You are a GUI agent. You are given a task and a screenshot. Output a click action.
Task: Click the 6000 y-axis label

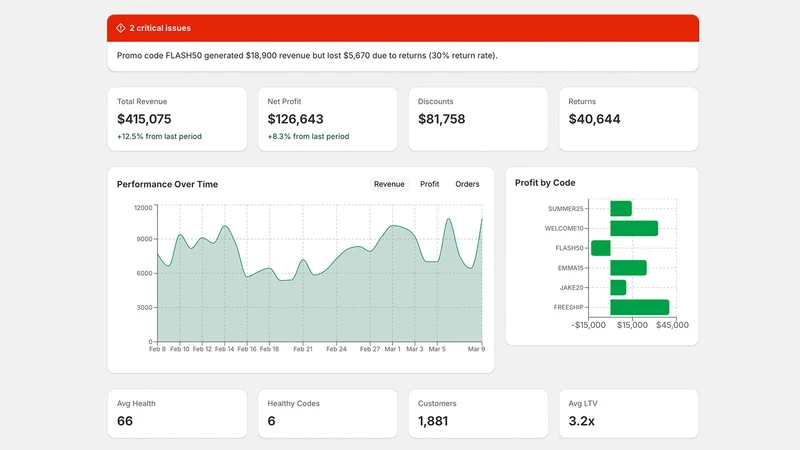point(144,273)
